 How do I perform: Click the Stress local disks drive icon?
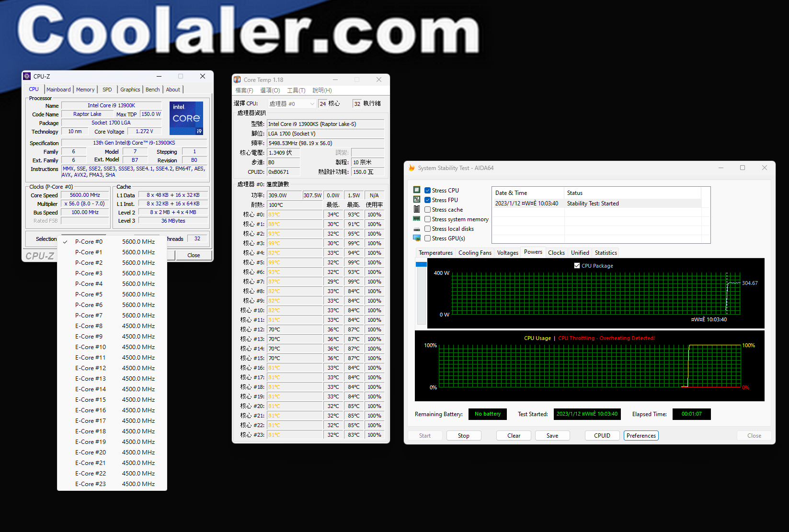coord(417,229)
